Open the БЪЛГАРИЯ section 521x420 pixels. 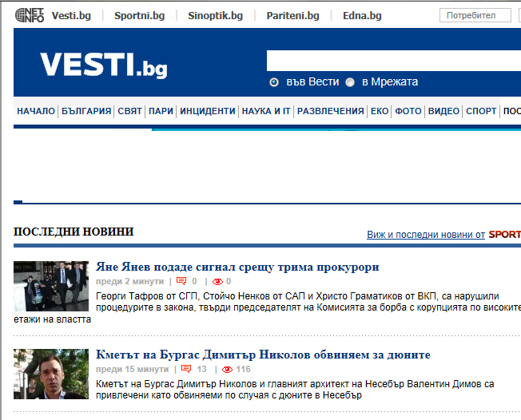click(86, 111)
